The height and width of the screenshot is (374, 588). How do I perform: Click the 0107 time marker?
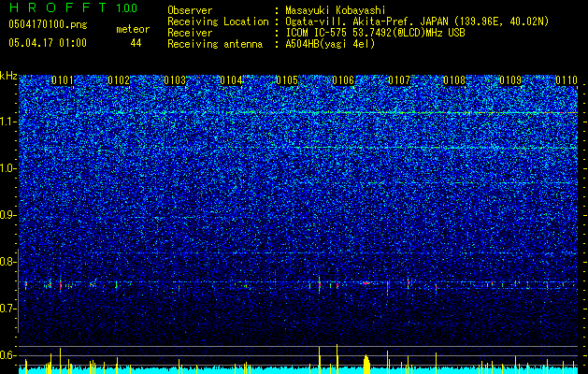click(x=399, y=80)
